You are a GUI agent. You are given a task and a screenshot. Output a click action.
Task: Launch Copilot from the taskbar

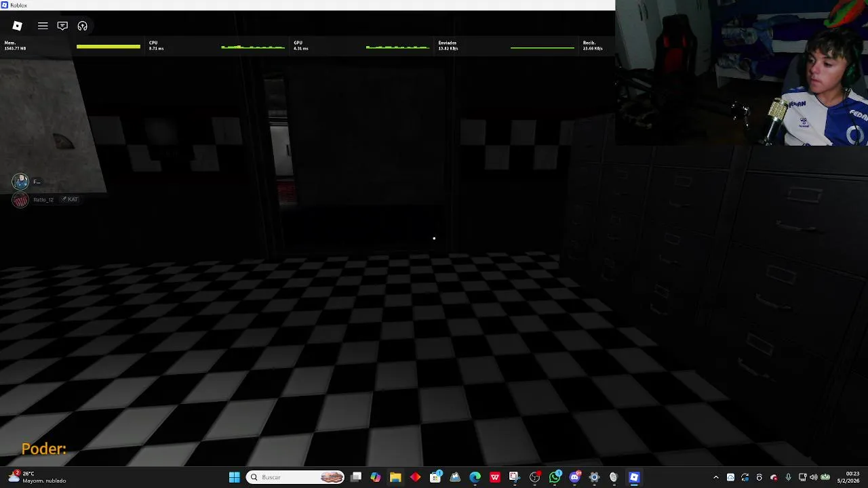pyautogui.click(x=376, y=477)
